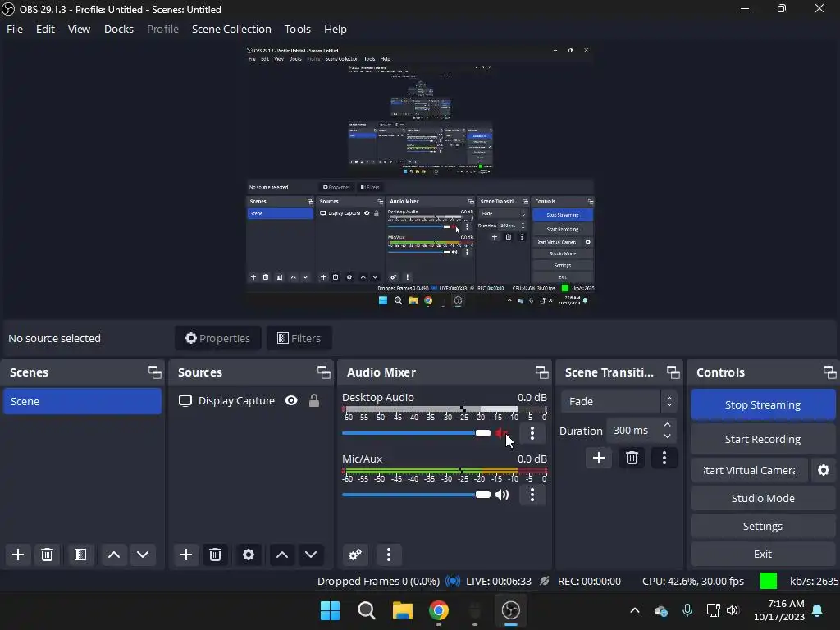Open OBS Settings button

coord(763,526)
